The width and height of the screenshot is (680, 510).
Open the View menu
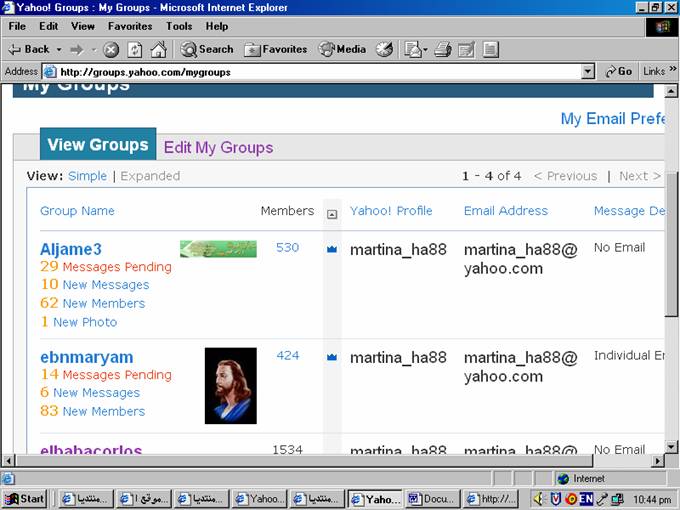(x=83, y=26)
